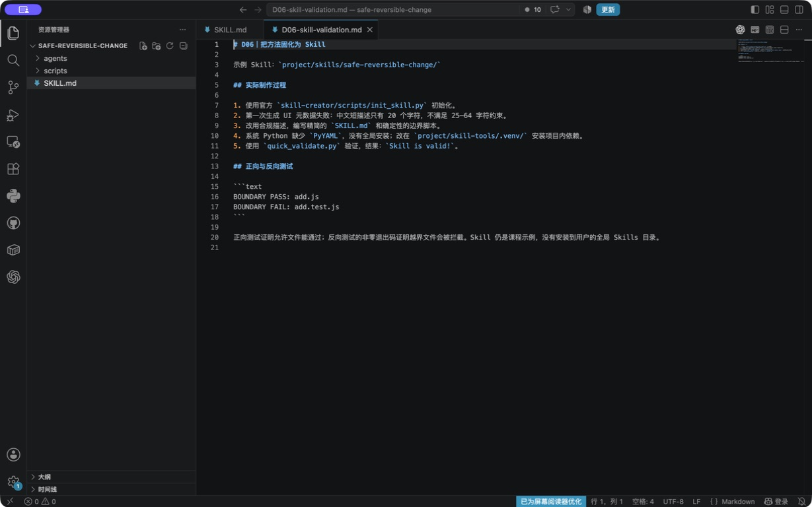Open the Source Control view

click(x=13, y=87)
